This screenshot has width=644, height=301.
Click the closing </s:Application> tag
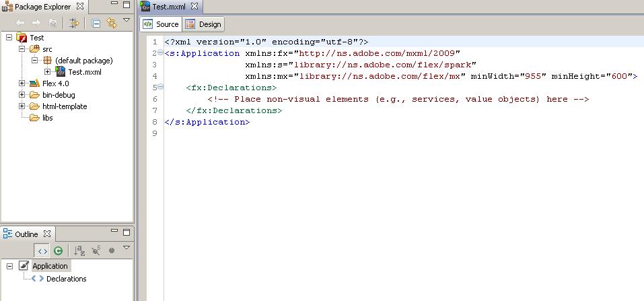pos(207,122)
